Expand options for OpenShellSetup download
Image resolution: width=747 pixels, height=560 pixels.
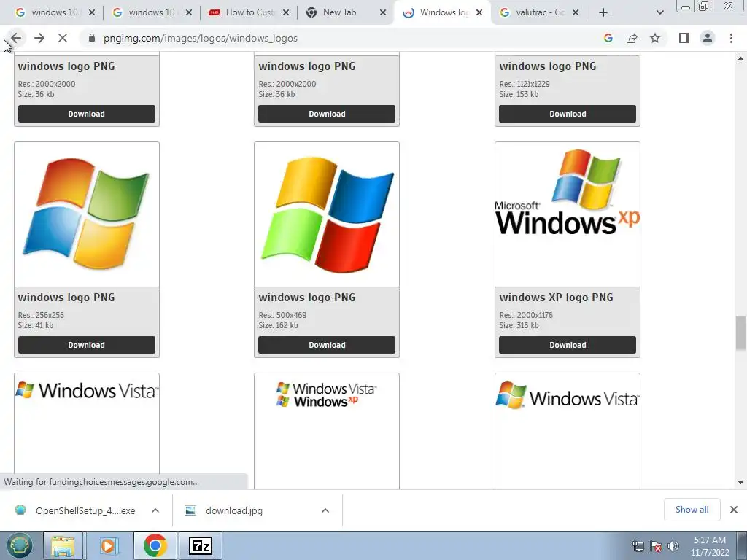[155, 510]
